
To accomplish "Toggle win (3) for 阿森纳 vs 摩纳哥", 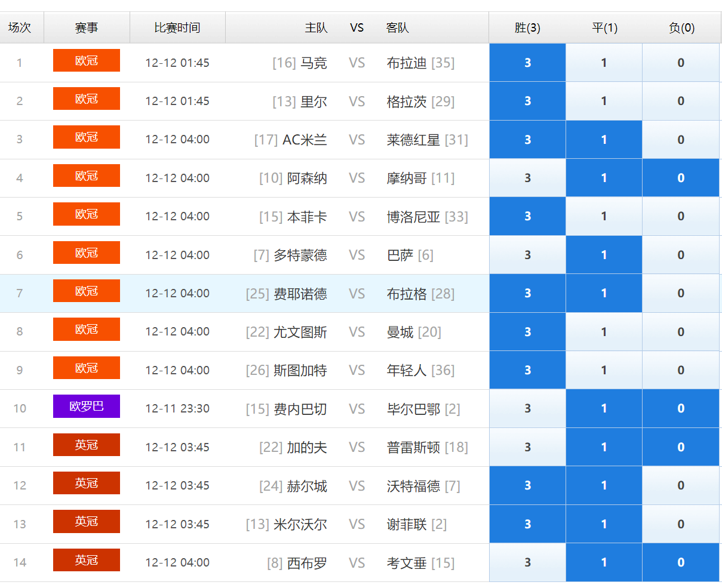I will tap(527, 178).
